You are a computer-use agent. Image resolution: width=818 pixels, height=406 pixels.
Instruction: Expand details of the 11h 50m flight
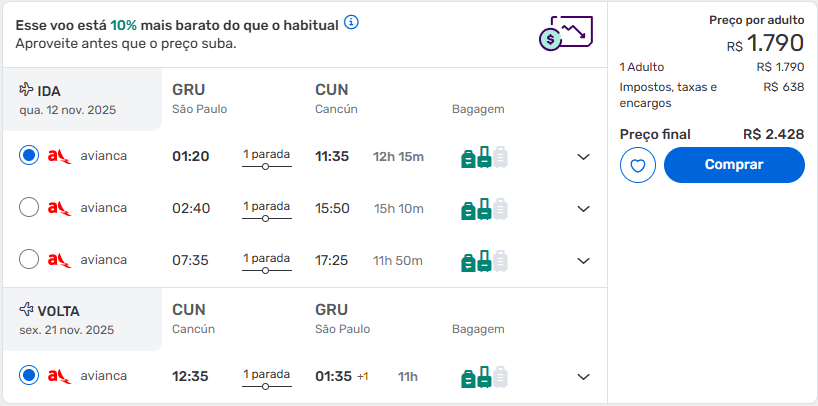tap(584, 260)
